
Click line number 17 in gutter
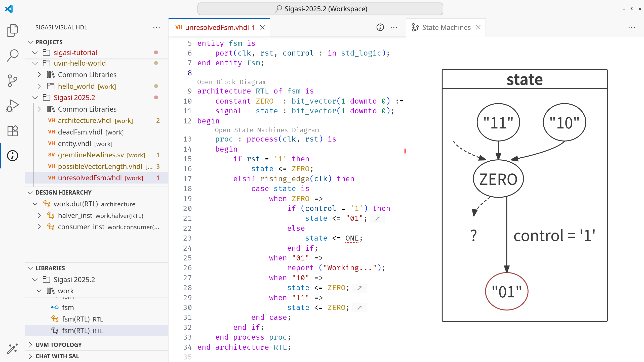point(187,179)
